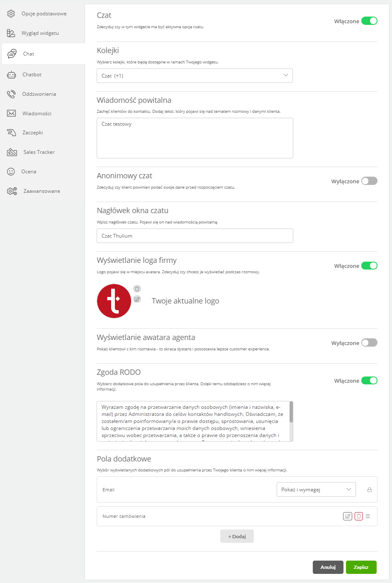Expand the Pokaż i wymagaj dropdown
The image size is (392, 583).
[316, 490]
